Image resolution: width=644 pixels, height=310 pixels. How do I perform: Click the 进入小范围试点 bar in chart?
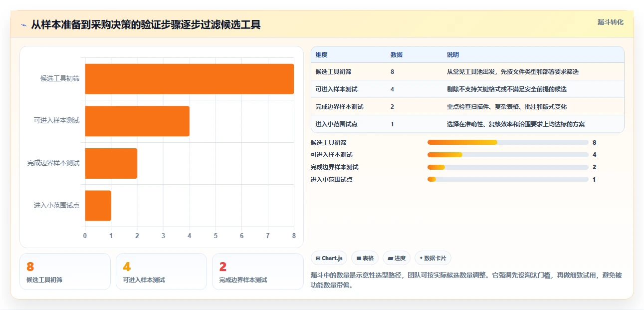click(98, 205)
